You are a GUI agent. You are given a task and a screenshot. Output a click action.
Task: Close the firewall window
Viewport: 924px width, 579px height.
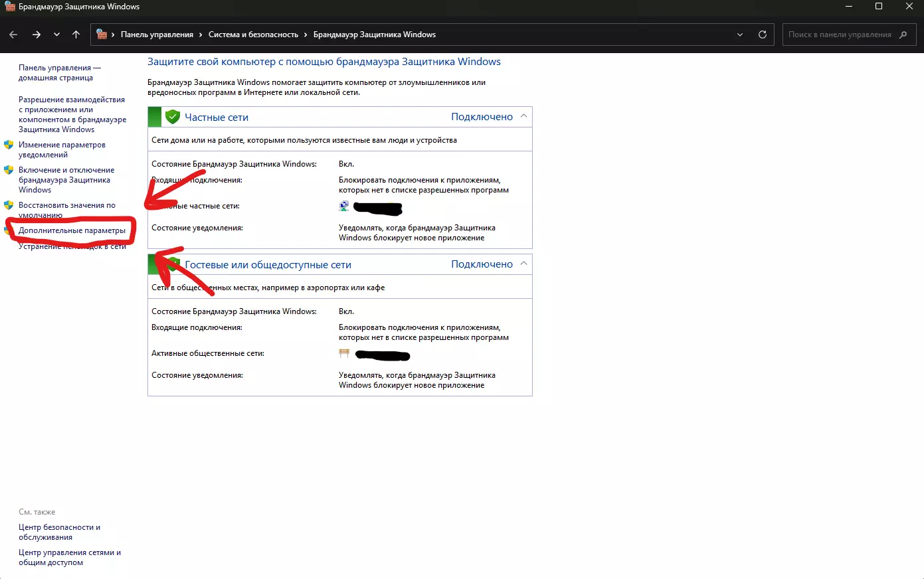(x=909, y=7)
